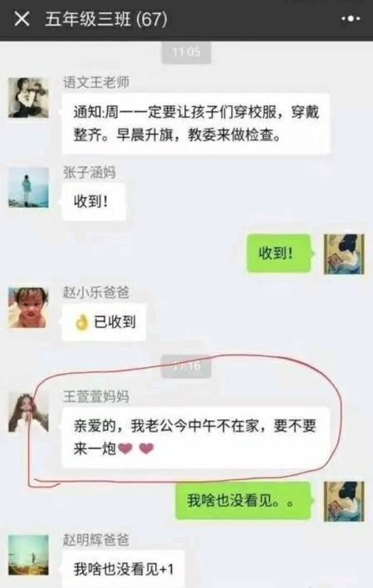The height and width of the screenshot is (588, 373).
Task: Tap the 我啥也没看见+1 message bubble
Action: coord(123,569)
